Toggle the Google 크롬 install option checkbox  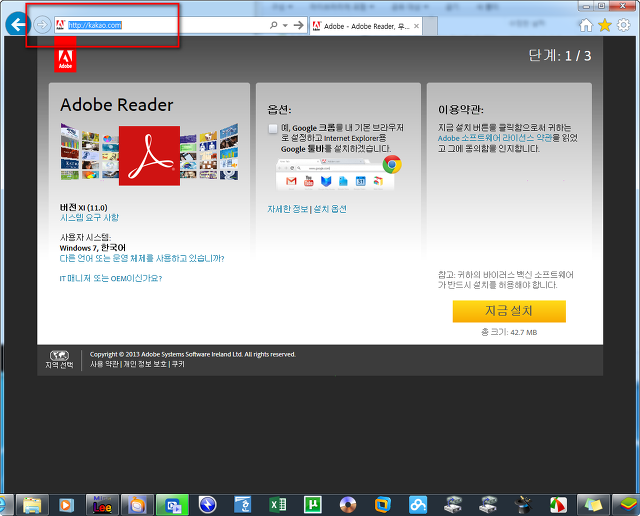273,129
